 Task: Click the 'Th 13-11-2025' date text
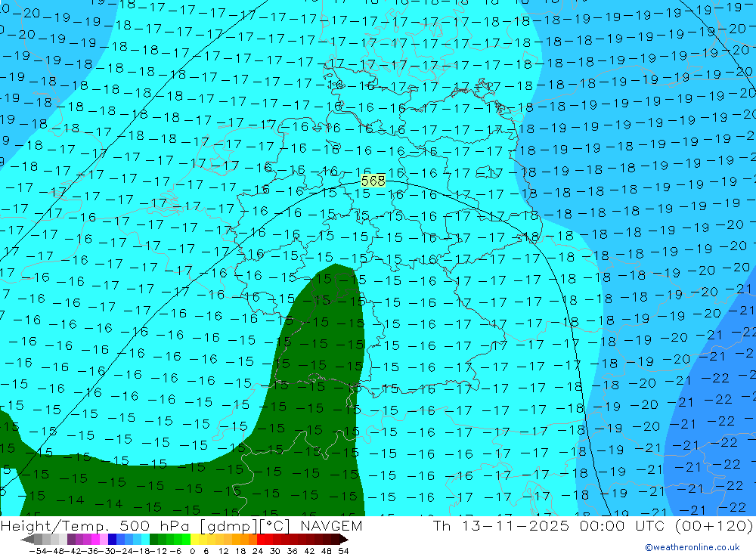[x=501, y=525]
